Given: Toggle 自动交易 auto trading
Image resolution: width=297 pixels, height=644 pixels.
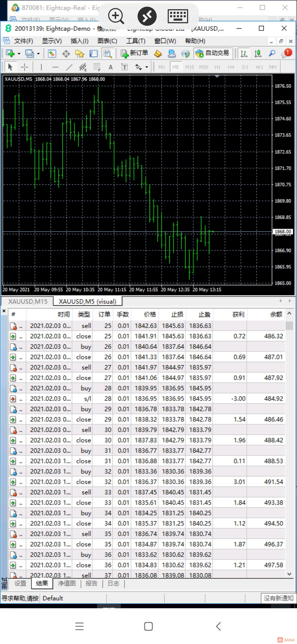Looking at the screenshot, I should click(212, 53).
